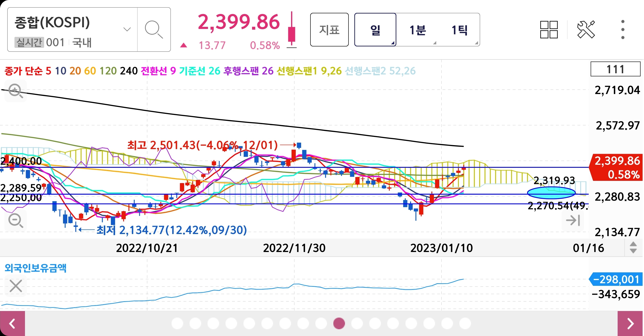Click the stock search magnifier icon
Image resolution: width=644 pixels, height=336 pixels.
(154, 29)
